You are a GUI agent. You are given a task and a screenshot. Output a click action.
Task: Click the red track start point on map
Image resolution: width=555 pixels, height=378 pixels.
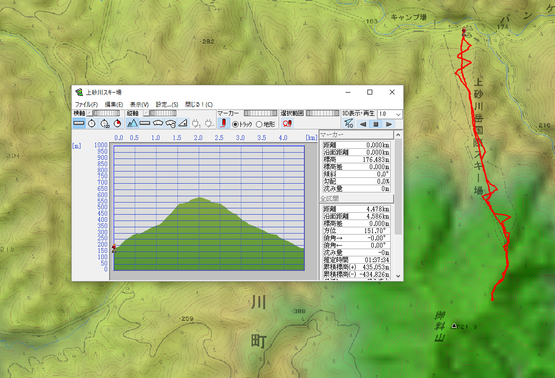pyautogui.click(x=464, y=31)
